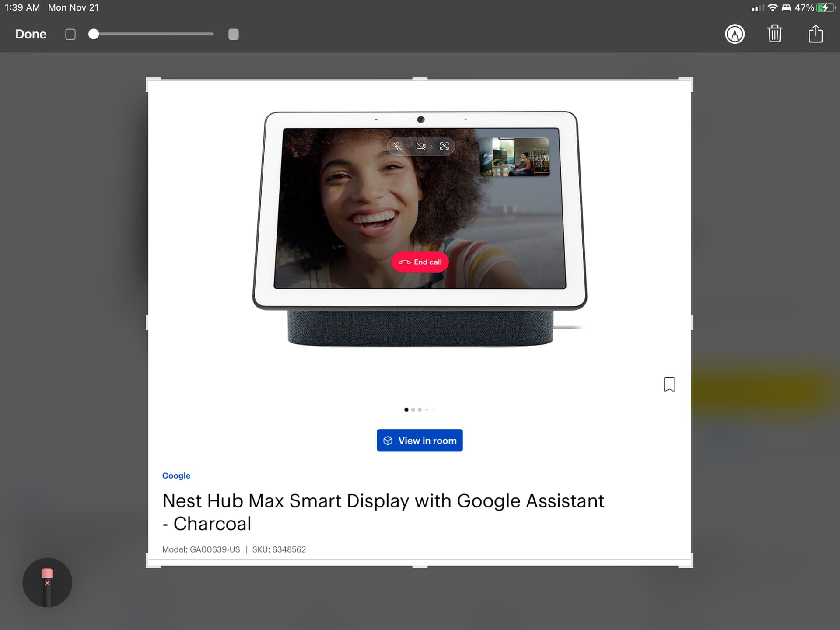Click the camera off icon on display
The image size is (840, 630).
(x=421, y=146)
